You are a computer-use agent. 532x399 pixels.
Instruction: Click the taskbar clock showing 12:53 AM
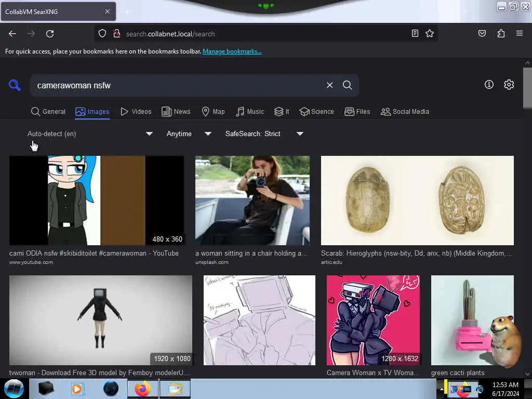point(506,389)
